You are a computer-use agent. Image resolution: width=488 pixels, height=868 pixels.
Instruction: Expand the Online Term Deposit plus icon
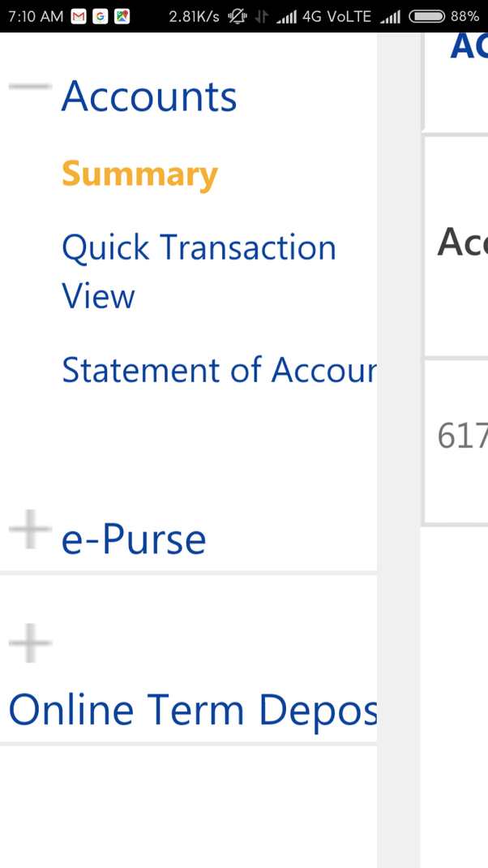click(x=30, y=643)
